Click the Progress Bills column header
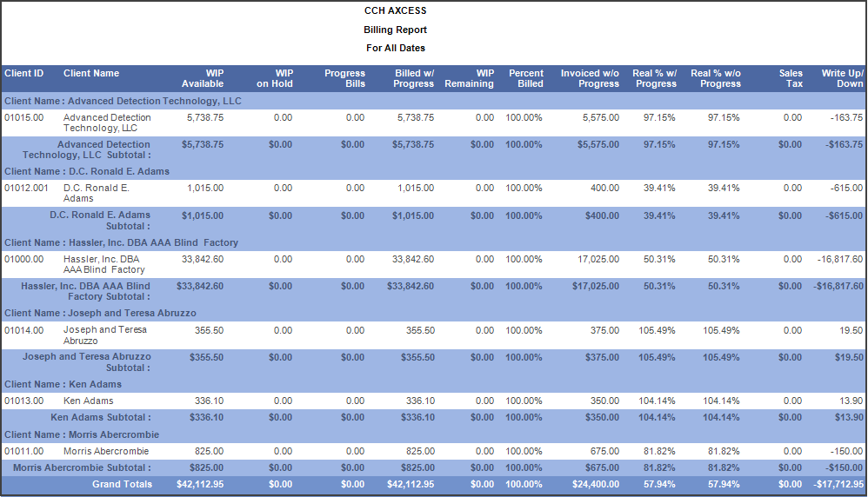The height and width of the screenshot is (497, 868). coord(344,78)
